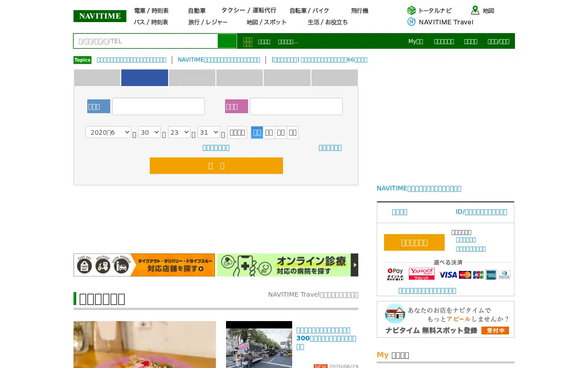Open the 生活 / お役立ち menu

(328, 22)
